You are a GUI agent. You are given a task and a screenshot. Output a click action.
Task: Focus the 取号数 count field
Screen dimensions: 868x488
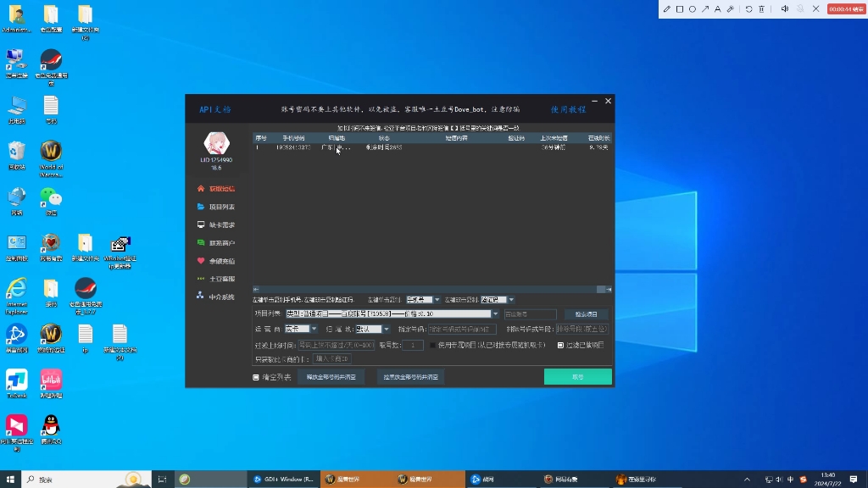coord(413,346)
